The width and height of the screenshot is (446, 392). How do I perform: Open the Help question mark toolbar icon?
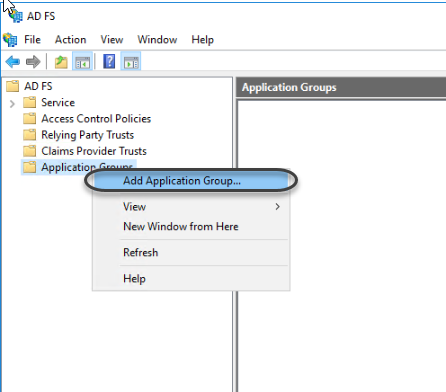pos(109,62)
